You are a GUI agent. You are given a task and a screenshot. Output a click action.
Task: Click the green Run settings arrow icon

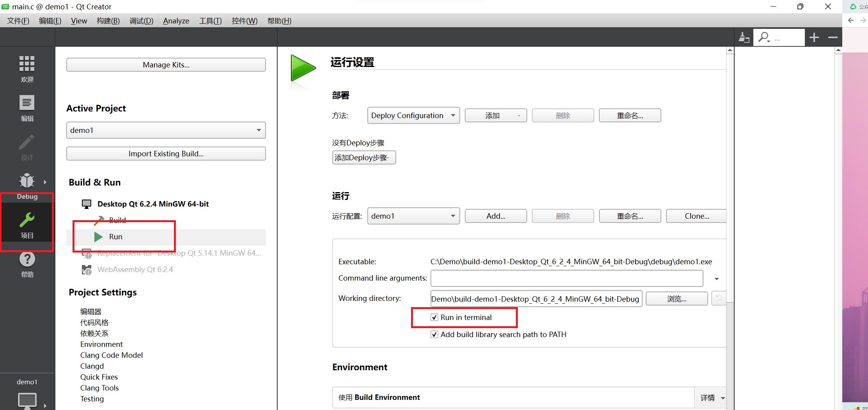[303, 69]
